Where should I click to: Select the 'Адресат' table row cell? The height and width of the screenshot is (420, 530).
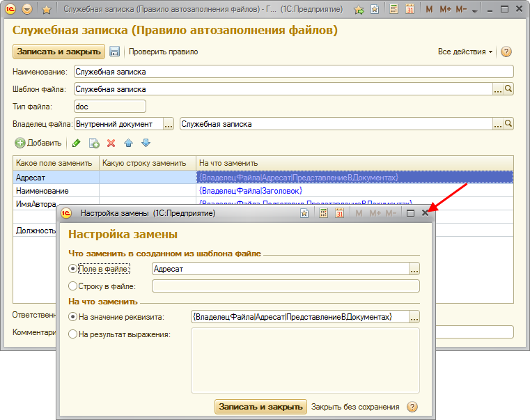[56, 177]
